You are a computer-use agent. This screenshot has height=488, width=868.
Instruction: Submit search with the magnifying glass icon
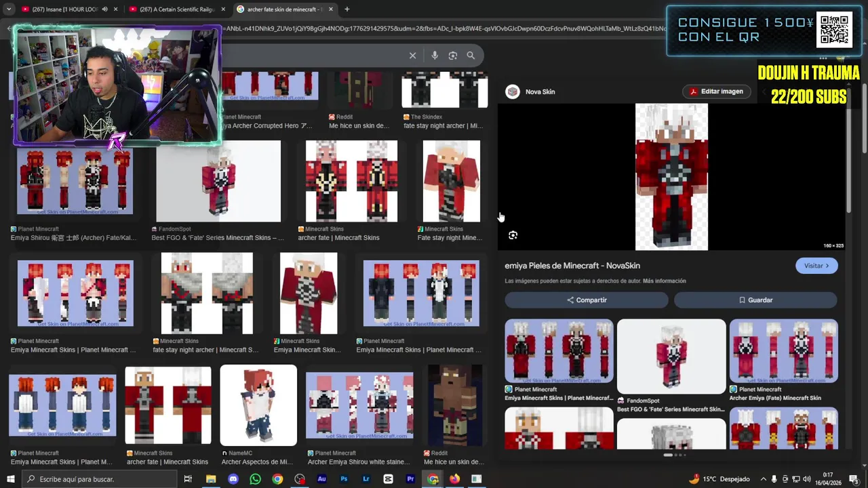[471, 56]
